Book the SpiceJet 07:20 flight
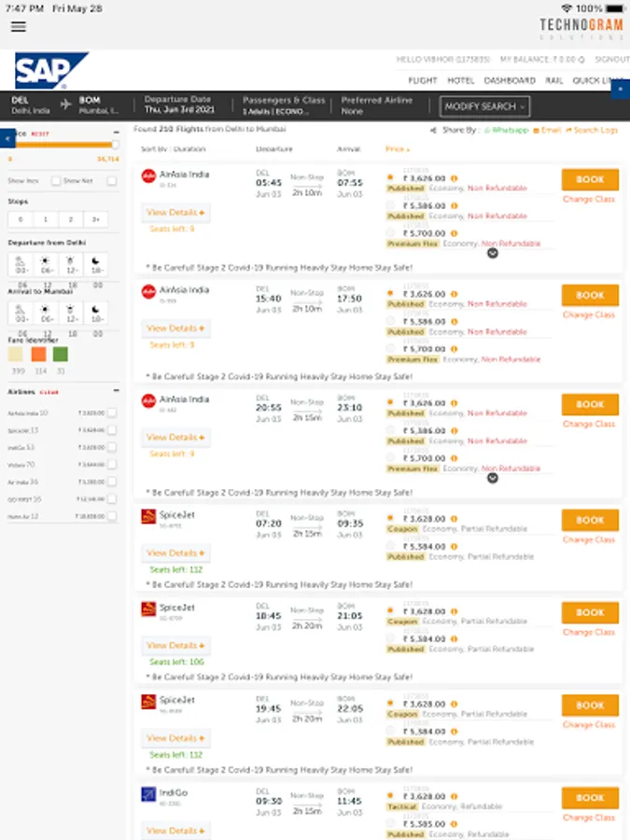The height and width of the screenshot is (840, 630). (590, 520)
